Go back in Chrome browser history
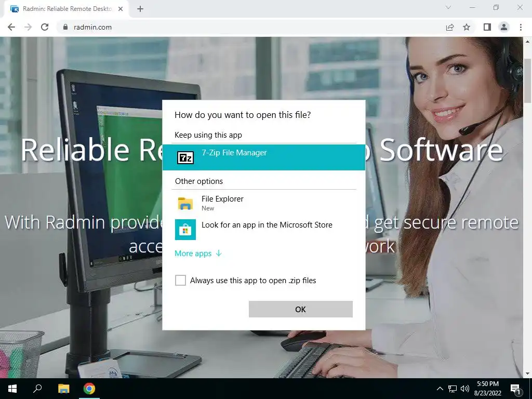532x399 pixels. click(x=11, y=27)
